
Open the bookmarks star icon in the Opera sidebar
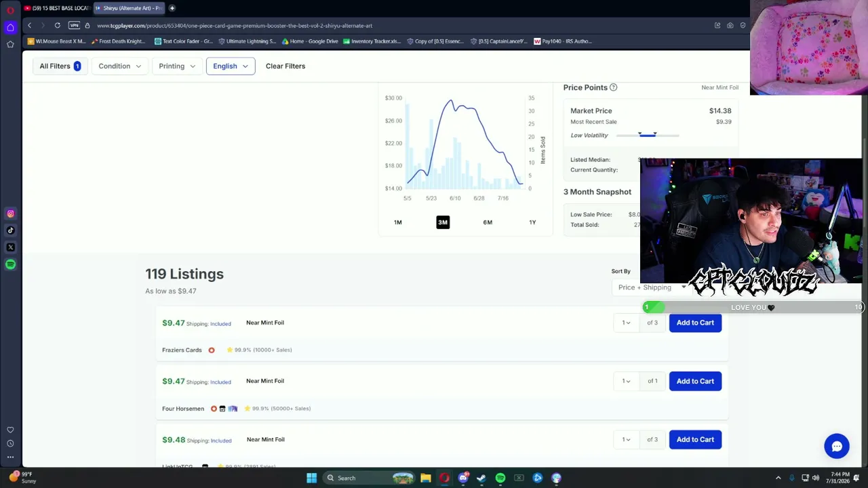[10, 44]
